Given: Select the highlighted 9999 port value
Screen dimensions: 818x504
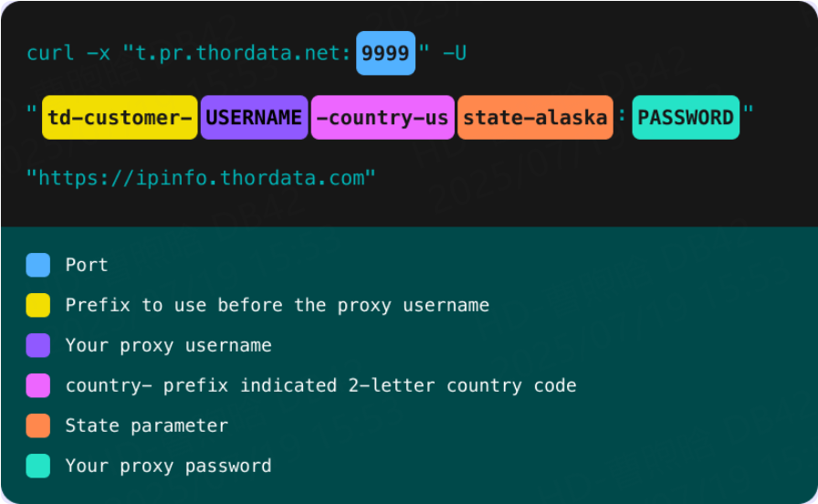Looking at the screenshot, I should (385, 53).
